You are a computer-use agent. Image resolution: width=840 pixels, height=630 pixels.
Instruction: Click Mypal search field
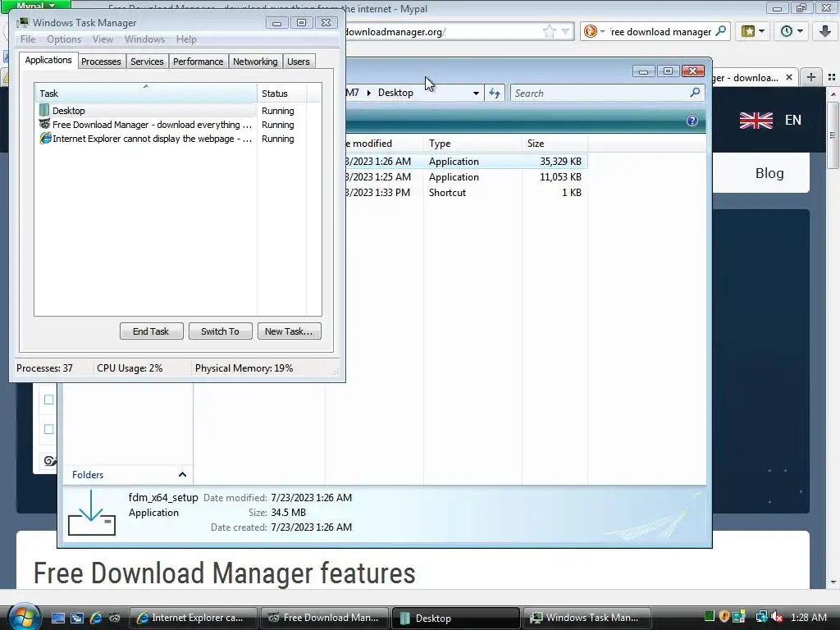coord(660,32)
